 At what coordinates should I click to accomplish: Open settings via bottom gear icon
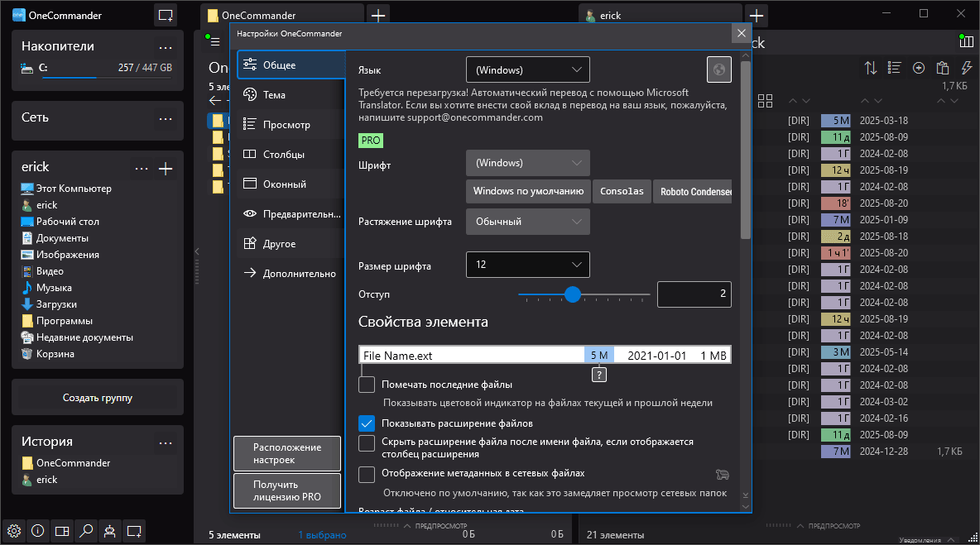click(14, 531)
